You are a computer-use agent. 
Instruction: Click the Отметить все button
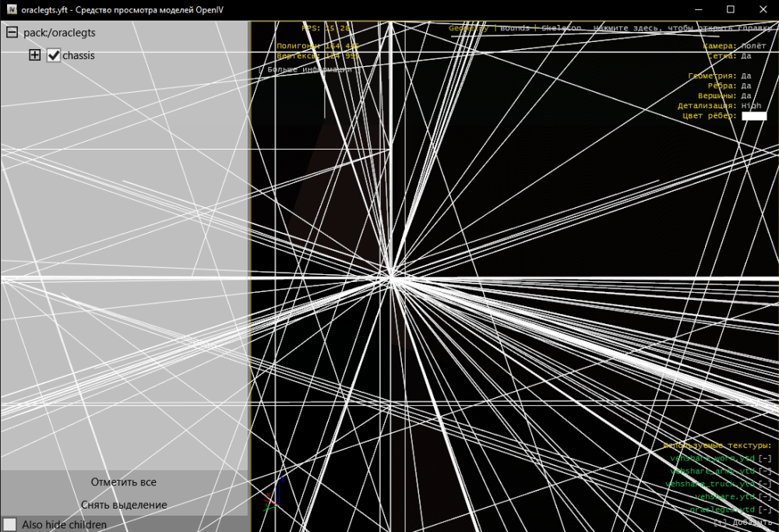click(124, 482)
